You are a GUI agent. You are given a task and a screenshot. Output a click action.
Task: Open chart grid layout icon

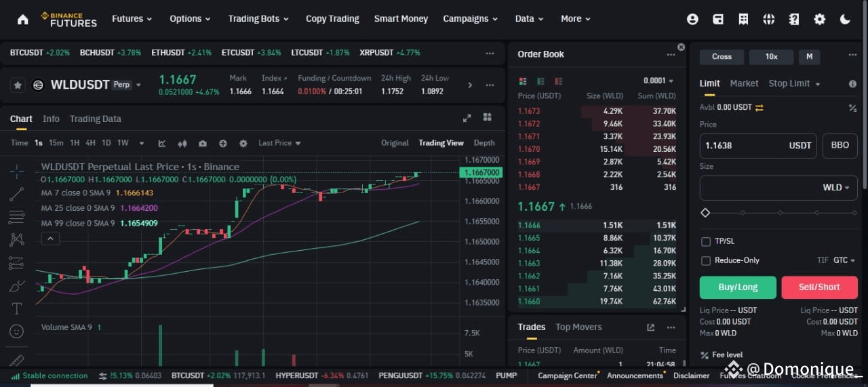point(487,117)
